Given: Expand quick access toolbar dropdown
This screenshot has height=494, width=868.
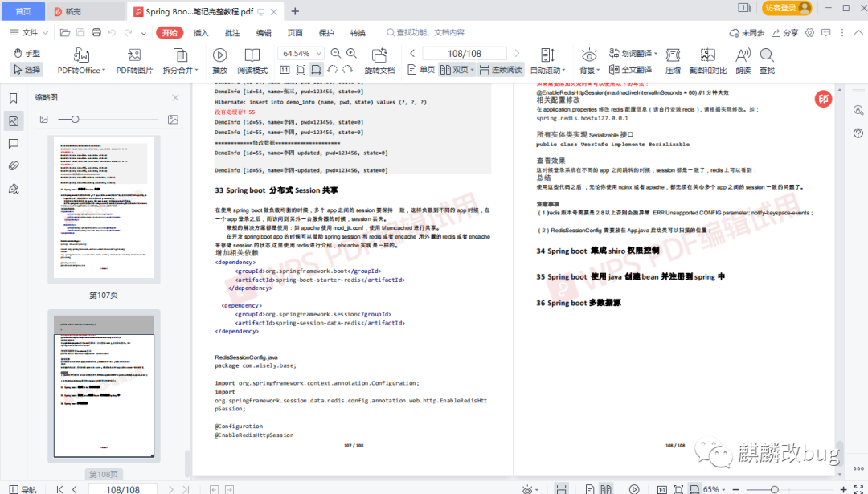Looking at the screenshot, I should point(143,33).
